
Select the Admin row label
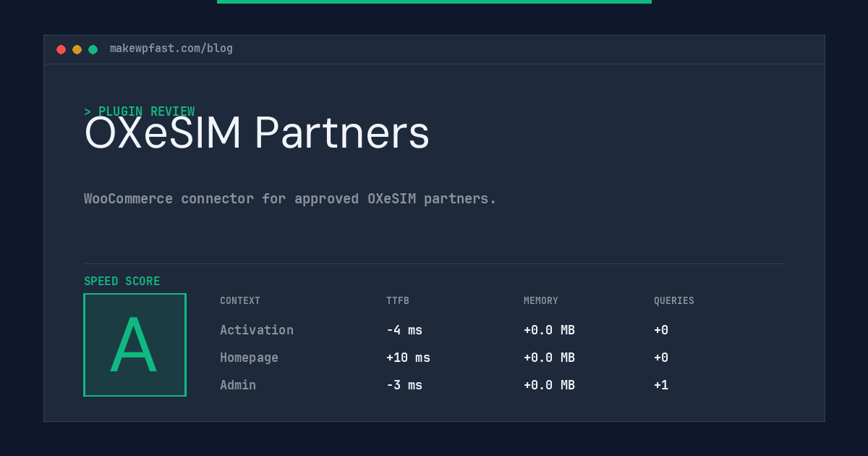point(238,385)
